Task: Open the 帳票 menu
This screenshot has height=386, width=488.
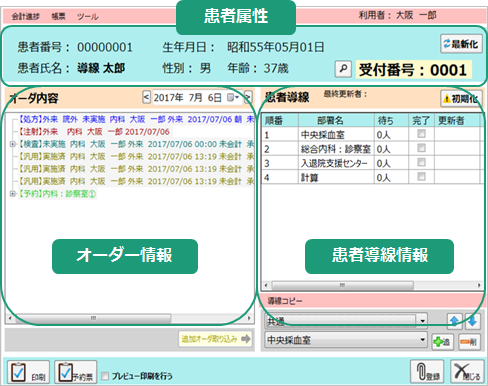Action: point(58,16)
